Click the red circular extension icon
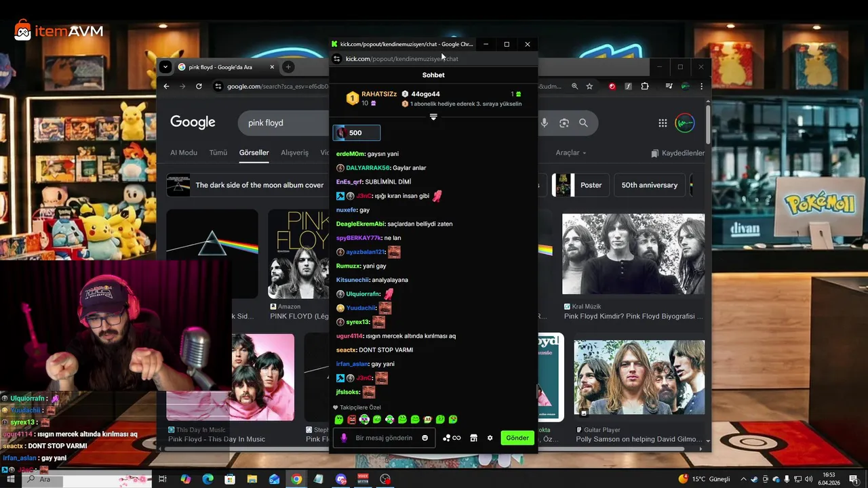 (x=612, y=86)
